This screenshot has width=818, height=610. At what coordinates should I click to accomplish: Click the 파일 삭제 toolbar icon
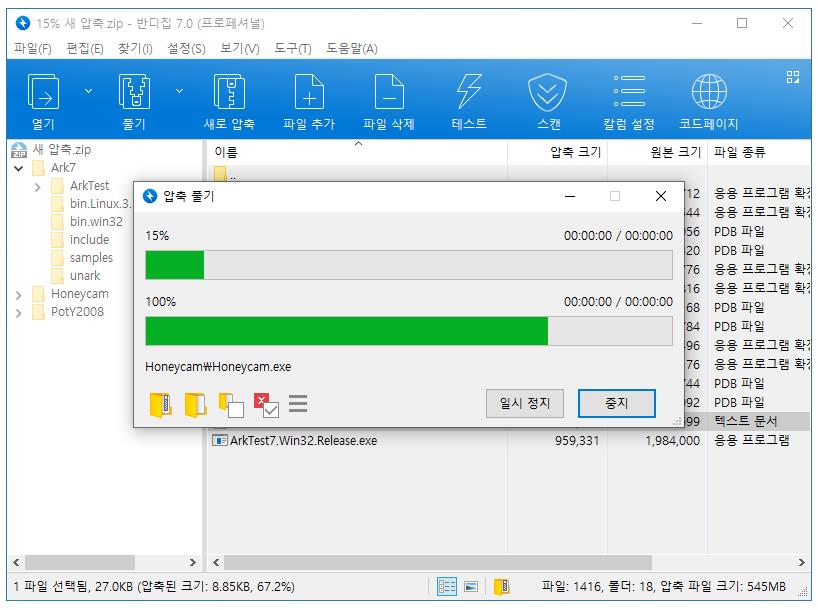[389, 92]
